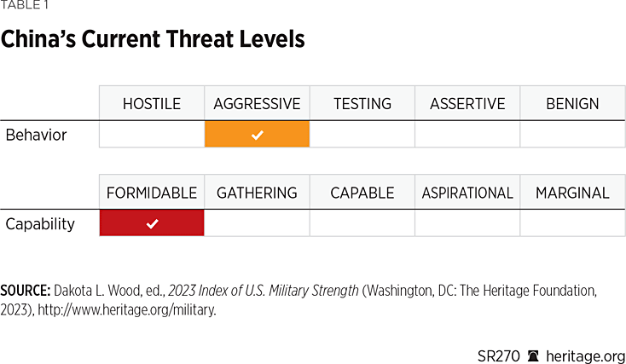The height and width of the screenshot is (364, 626).
Task: Select the TESTING column header
Action: tap(362, 104)
